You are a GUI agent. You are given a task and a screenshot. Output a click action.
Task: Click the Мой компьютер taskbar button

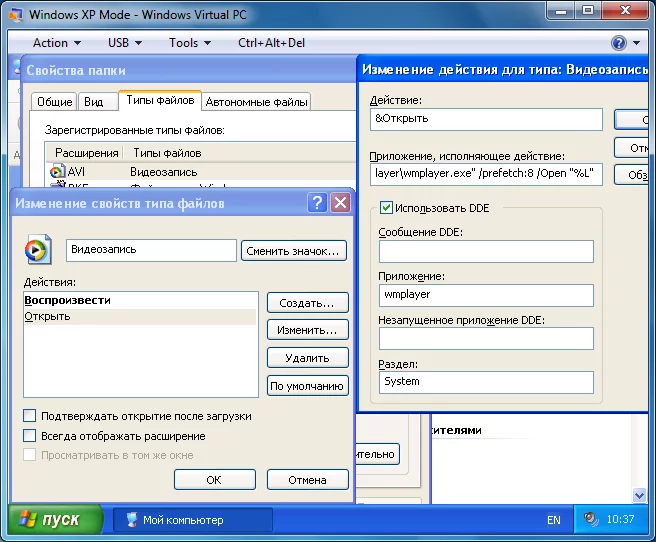[193, 520]
